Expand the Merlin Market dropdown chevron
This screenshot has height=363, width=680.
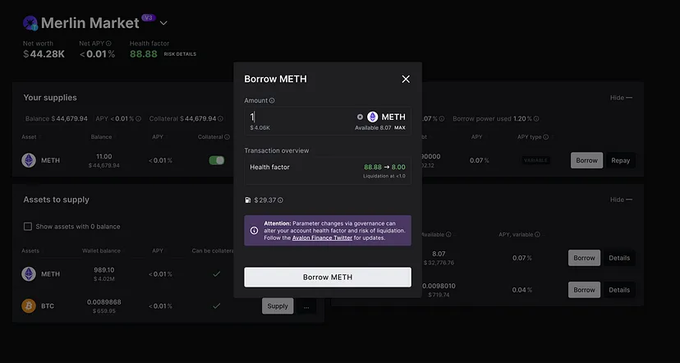pyautogui.click(x=163, y=23)
